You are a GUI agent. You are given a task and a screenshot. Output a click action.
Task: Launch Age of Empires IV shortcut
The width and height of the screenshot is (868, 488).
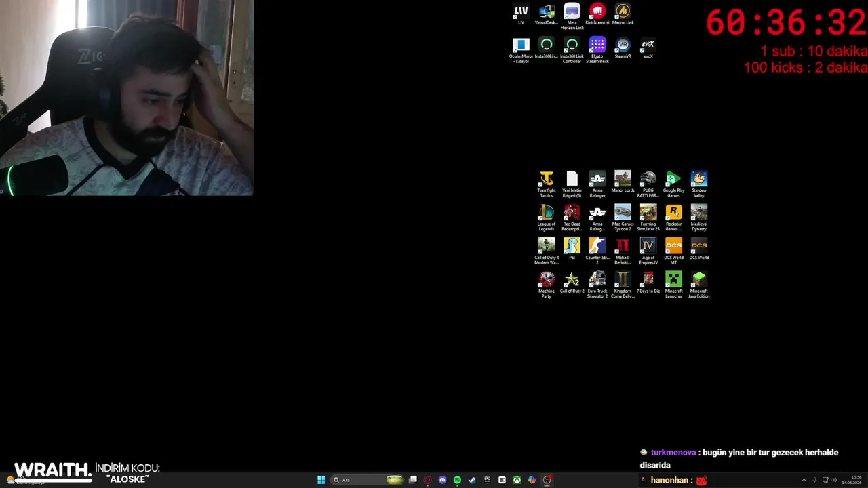click(x=648, y=251)
